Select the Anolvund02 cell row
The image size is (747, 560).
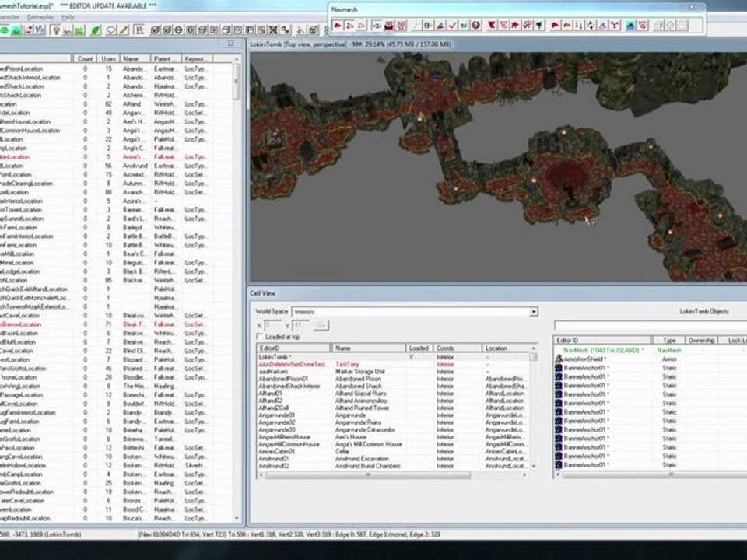[393, 466]
